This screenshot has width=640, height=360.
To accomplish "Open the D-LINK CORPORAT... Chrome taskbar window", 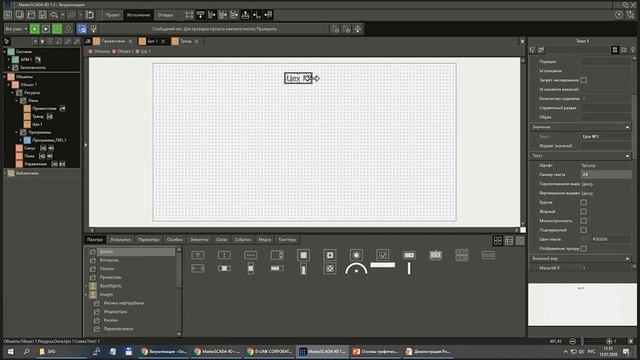I will pyautogui.click(x=270, y=351).
